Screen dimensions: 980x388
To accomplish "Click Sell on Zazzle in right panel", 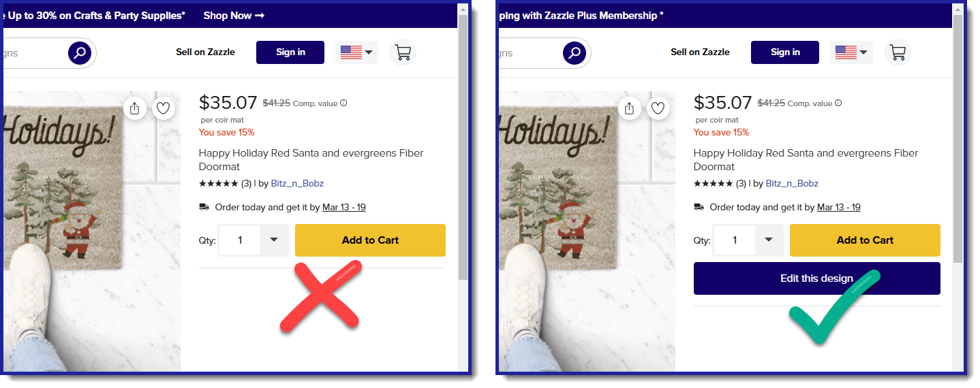I will (x=700, y=52).
